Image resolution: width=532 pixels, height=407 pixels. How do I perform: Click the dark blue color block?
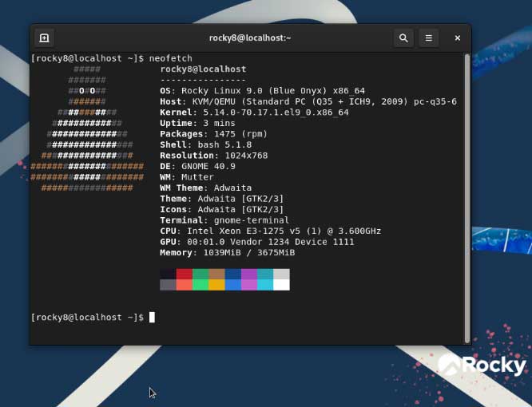[233, 274]
